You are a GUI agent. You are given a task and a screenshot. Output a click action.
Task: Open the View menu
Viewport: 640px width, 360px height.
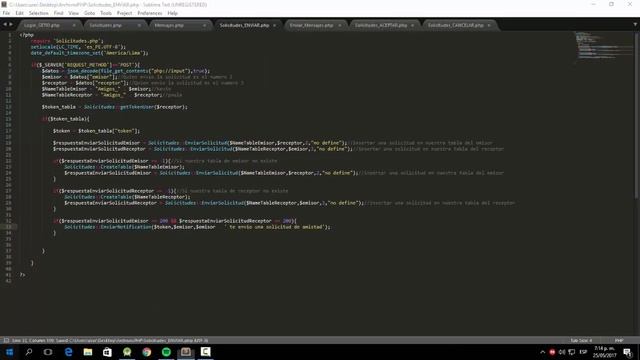pyautogui.click(x=73, y=13)
